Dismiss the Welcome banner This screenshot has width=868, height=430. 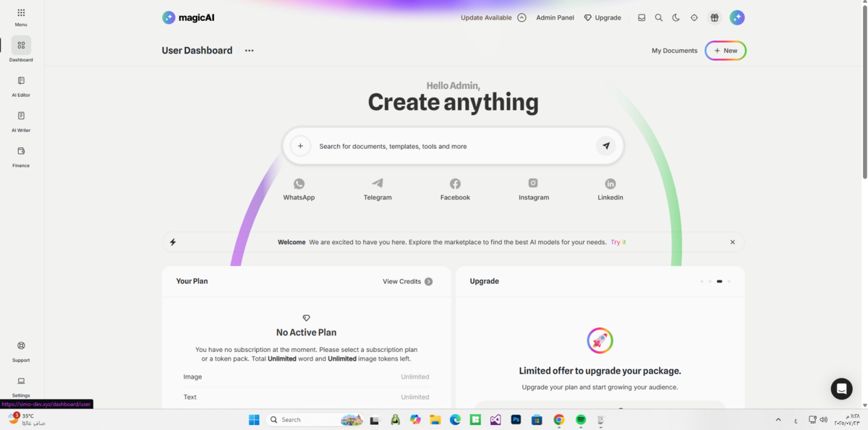click(732, 242)
